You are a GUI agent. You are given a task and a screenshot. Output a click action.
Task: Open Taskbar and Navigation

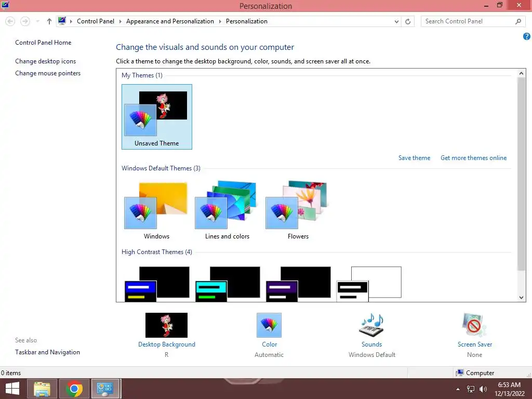pos(47,352)
